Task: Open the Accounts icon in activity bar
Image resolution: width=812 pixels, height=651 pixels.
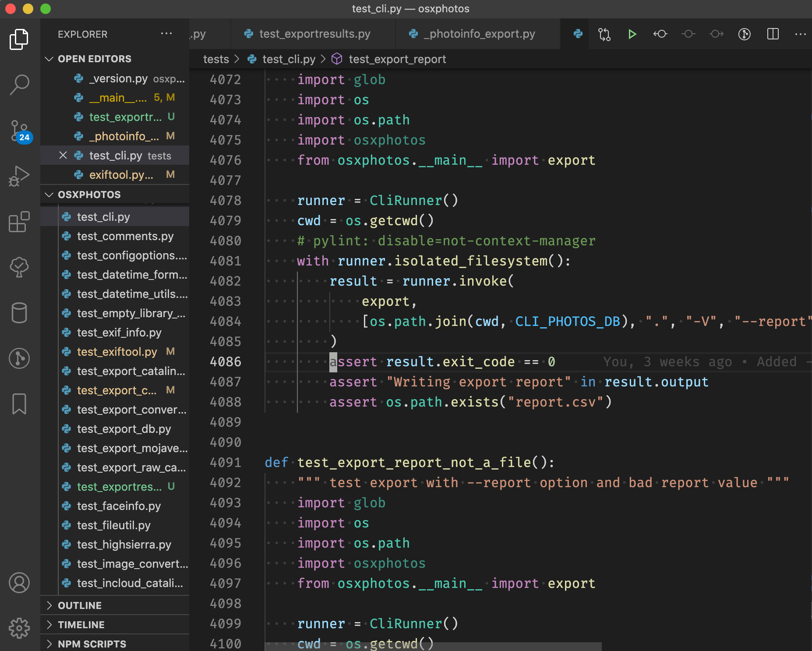Action: pos(19,583)
